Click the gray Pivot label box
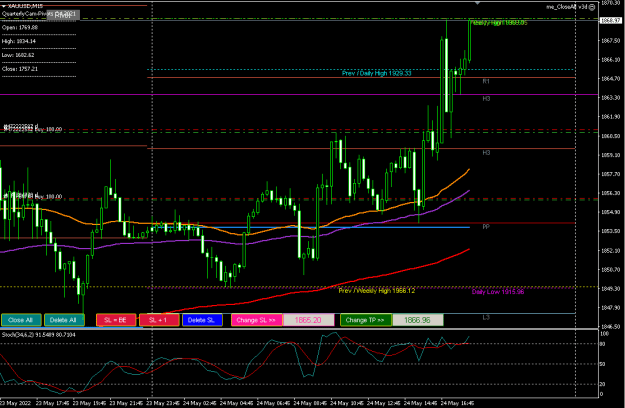 click(x=63, y=15)
